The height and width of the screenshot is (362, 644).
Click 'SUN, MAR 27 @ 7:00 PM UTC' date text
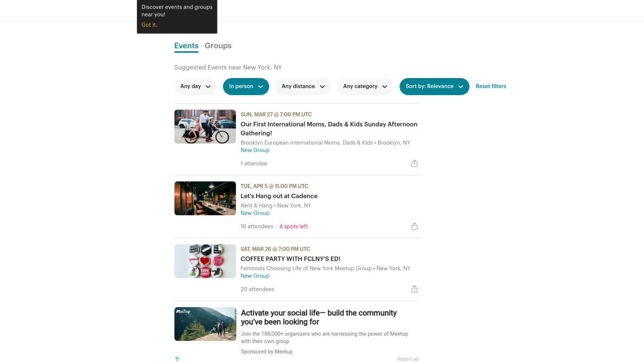pos(276,115)
